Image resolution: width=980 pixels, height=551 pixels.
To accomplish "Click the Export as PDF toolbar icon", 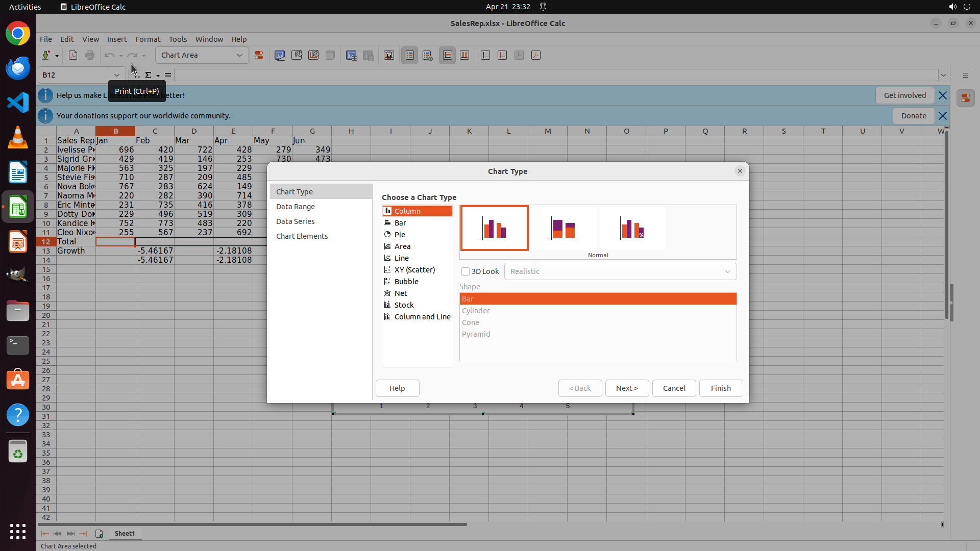I will 73,55.
